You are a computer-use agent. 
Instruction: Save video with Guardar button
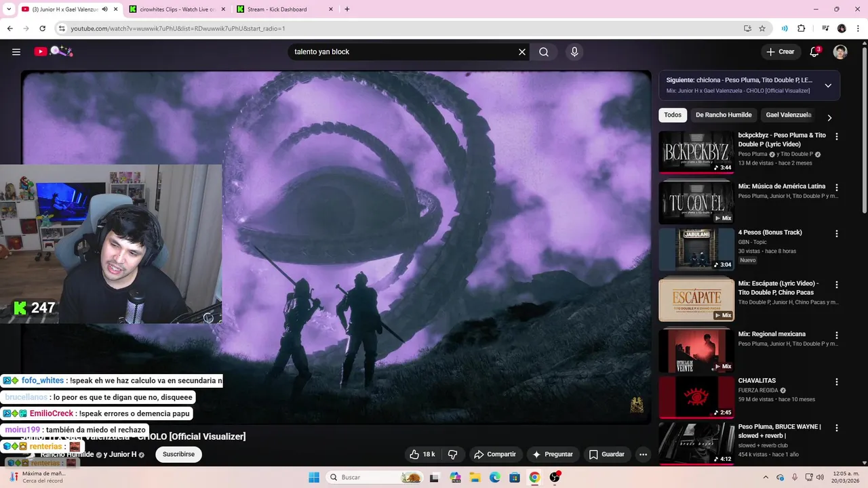[x=606, y=454]
